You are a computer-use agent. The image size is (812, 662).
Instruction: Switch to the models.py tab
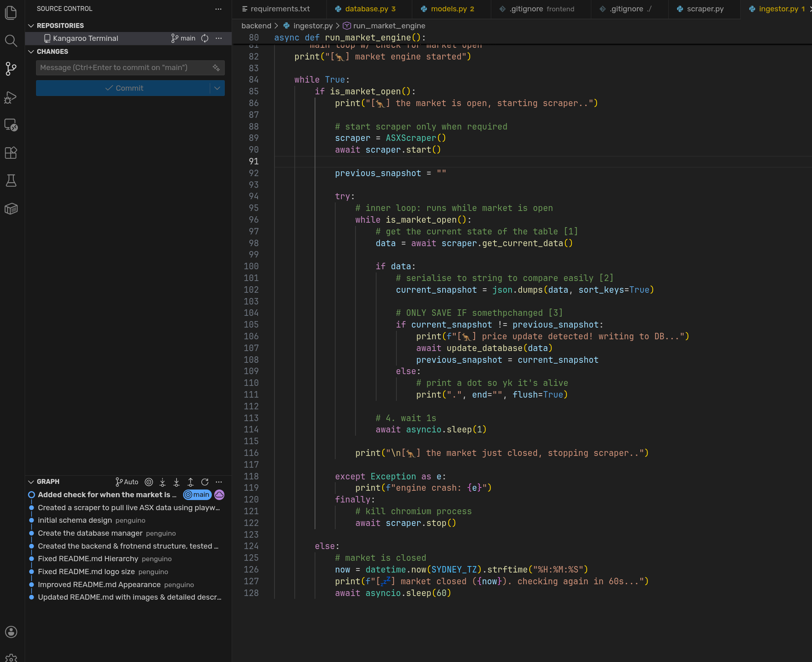pos(448,9)
